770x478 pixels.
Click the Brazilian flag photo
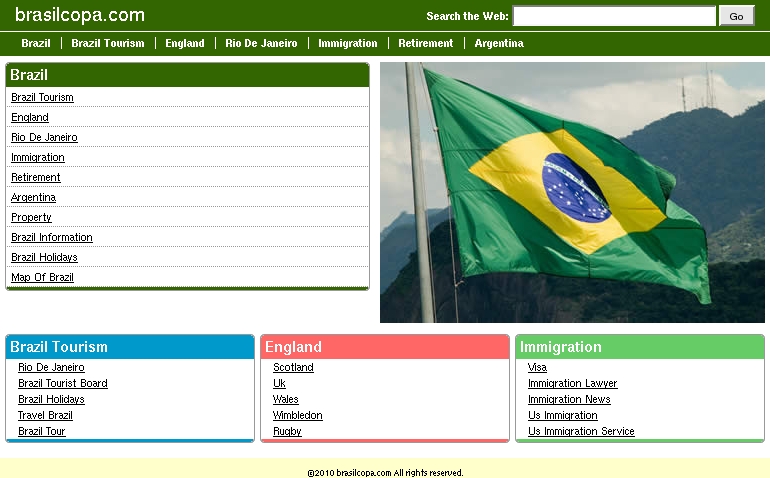point(572,192)
